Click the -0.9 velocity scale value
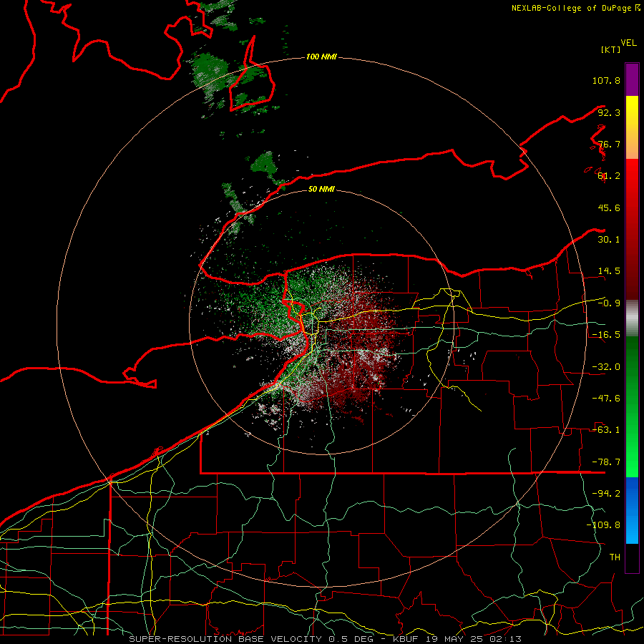 point(609,303)
